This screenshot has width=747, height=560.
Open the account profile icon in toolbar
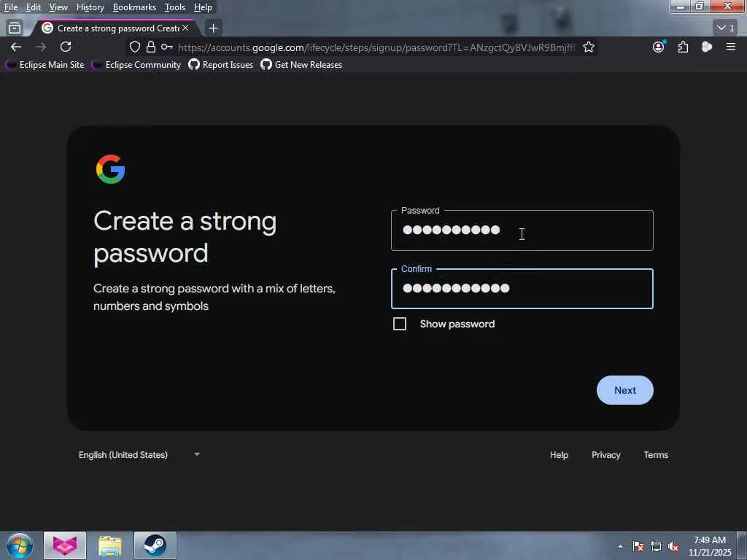coord(659,47)
